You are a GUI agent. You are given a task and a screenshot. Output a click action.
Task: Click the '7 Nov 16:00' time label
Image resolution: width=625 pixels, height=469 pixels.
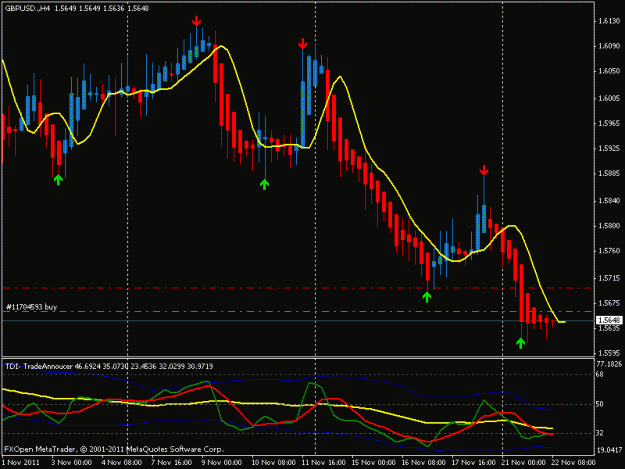pos(171,463)
